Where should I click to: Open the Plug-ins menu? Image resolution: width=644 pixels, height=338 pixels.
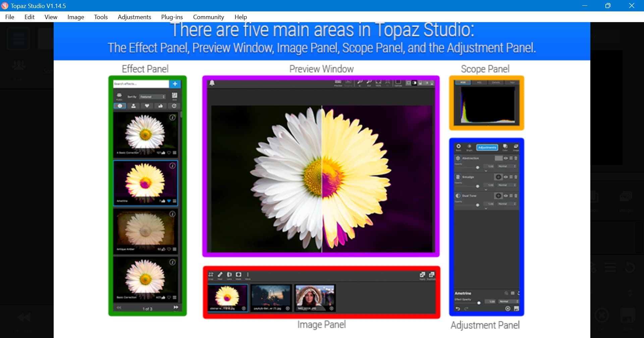coord(172,17)
